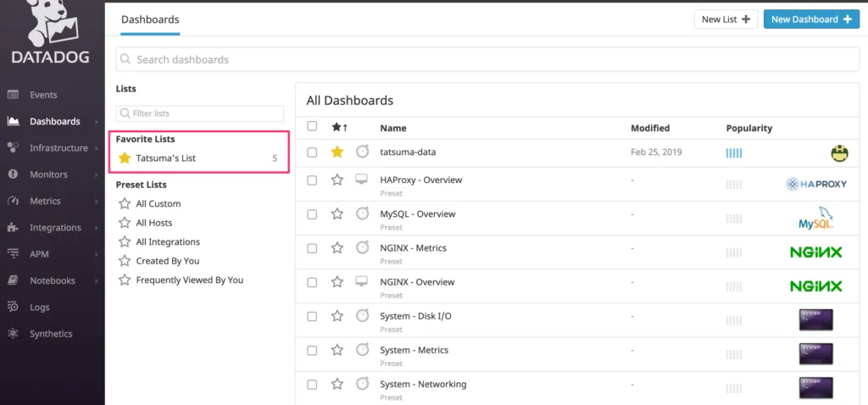Click the APM sidebar icon
Screen dimensions: 868x405
pos(13,254)
